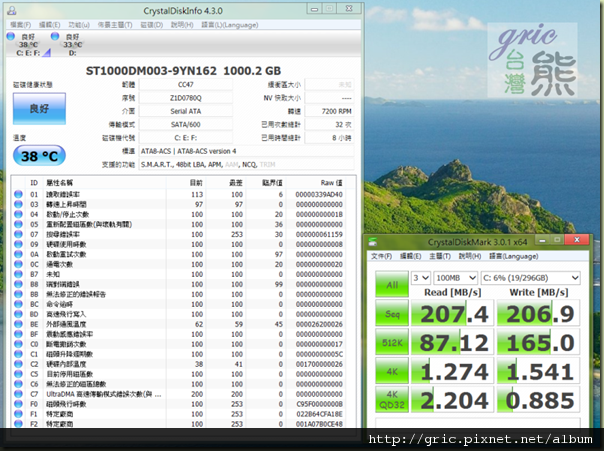Image resolution: width=604 pixels, height=451 pixels.
Task: Click the transfer mode field SATA/600
Action: [186, 124]
